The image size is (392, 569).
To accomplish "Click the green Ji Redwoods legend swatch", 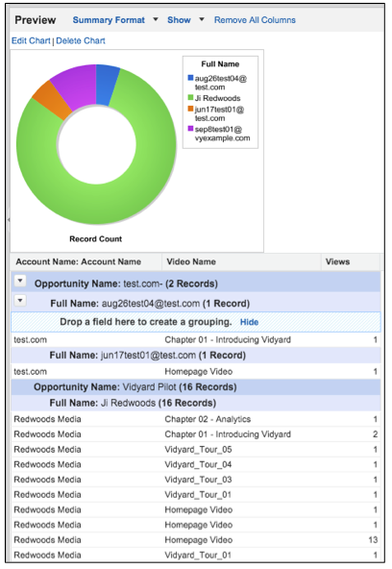I will tap(191, 97).
